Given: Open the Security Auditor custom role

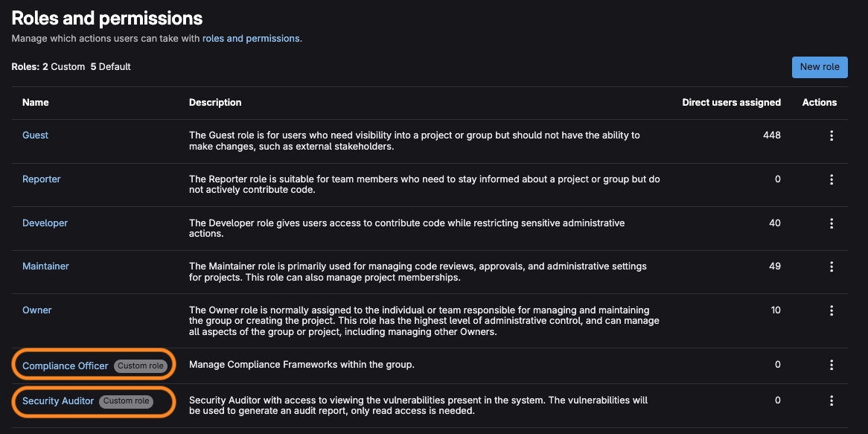Looking at the screenshot, I should (x=57, y=401).
